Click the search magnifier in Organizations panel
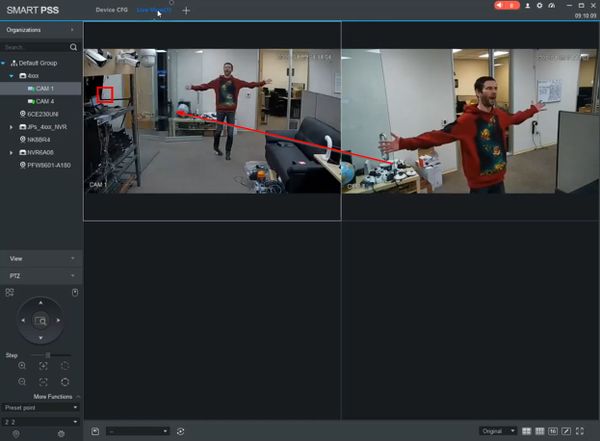600x441 pixels. pyautogui.click(x=73, y=47)
